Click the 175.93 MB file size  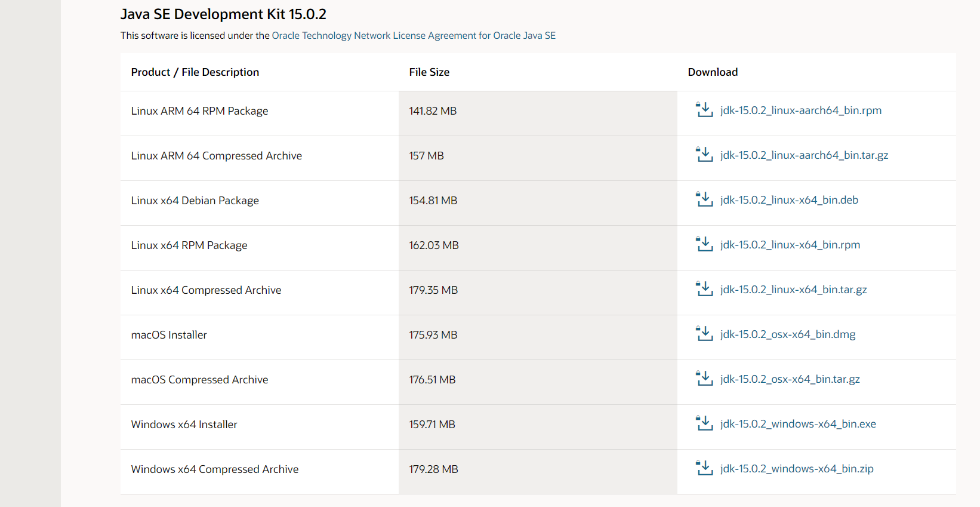click(x=433, y=335)
